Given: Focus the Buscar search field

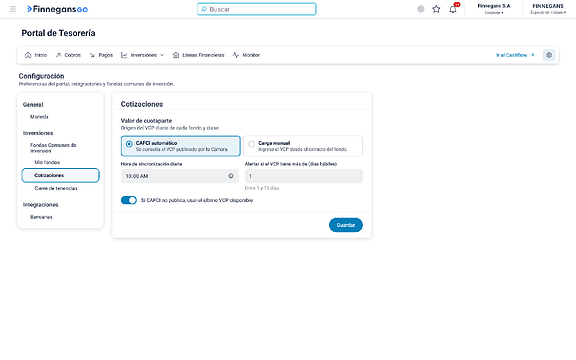Looking at the screenshot, I should pyautogui.click(x=256, y=9).
